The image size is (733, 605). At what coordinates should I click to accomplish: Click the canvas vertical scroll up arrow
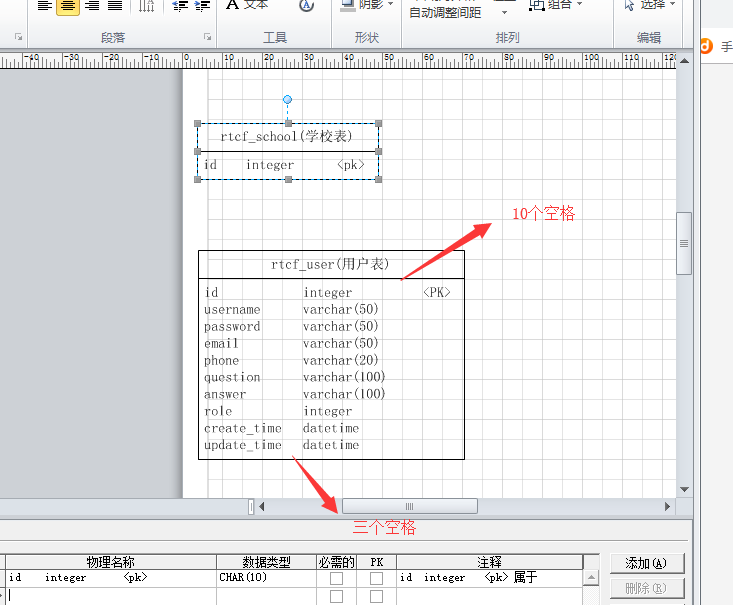tap(684, 61)
